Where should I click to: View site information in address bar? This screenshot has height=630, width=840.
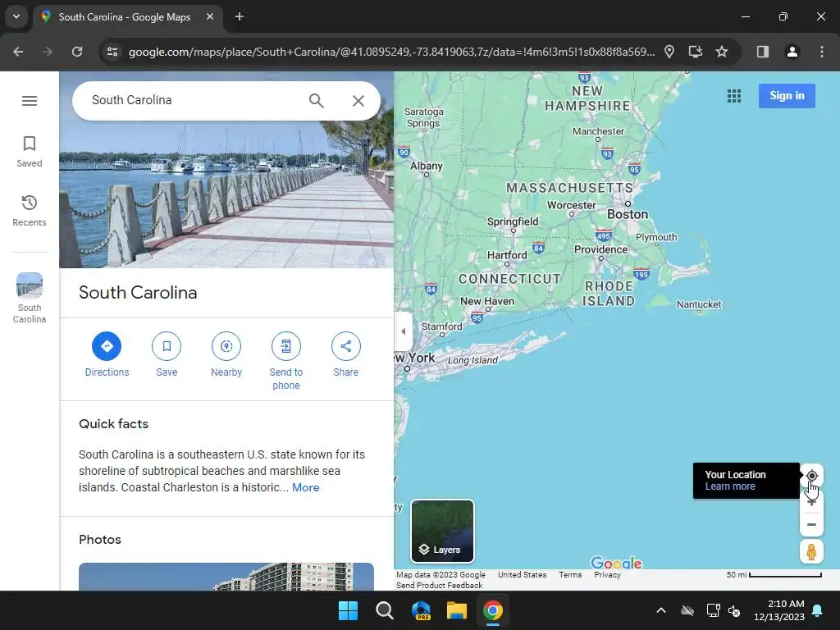(x=112, y=52)
